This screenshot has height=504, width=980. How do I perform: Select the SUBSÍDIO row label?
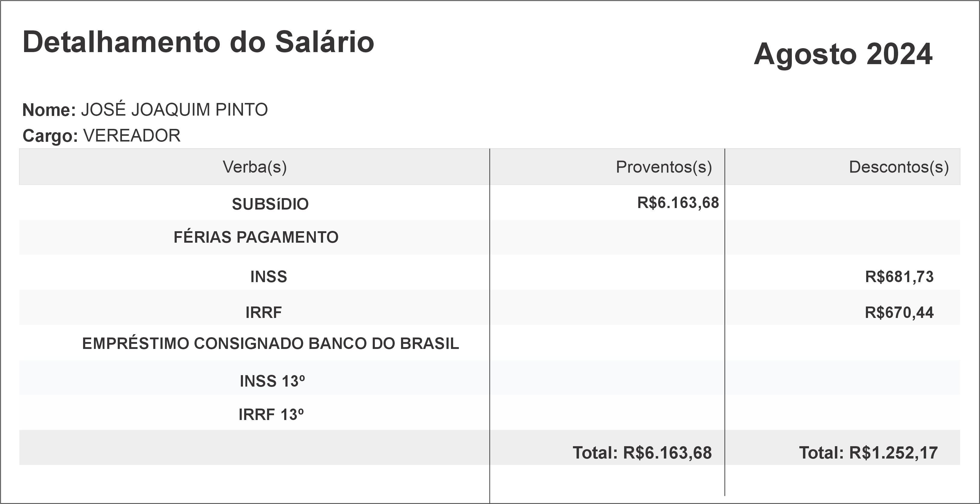tap(270, 204)
